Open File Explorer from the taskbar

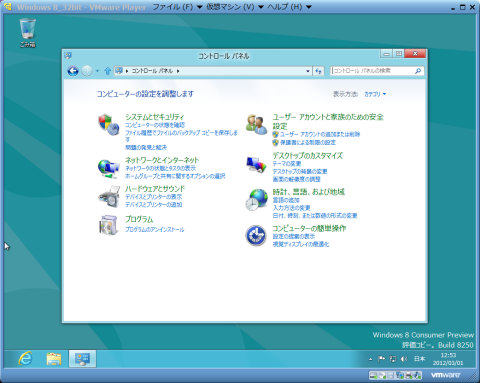(54, 359)
